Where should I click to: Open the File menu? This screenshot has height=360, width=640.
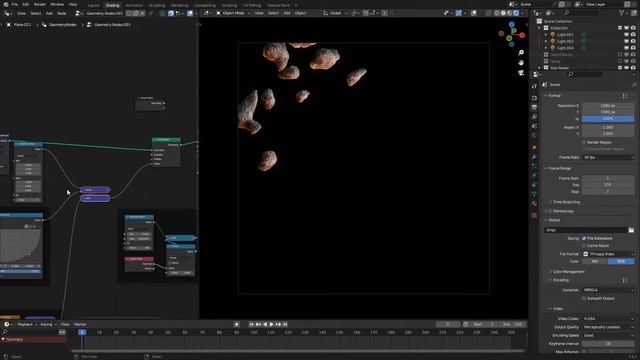[15, 4]
